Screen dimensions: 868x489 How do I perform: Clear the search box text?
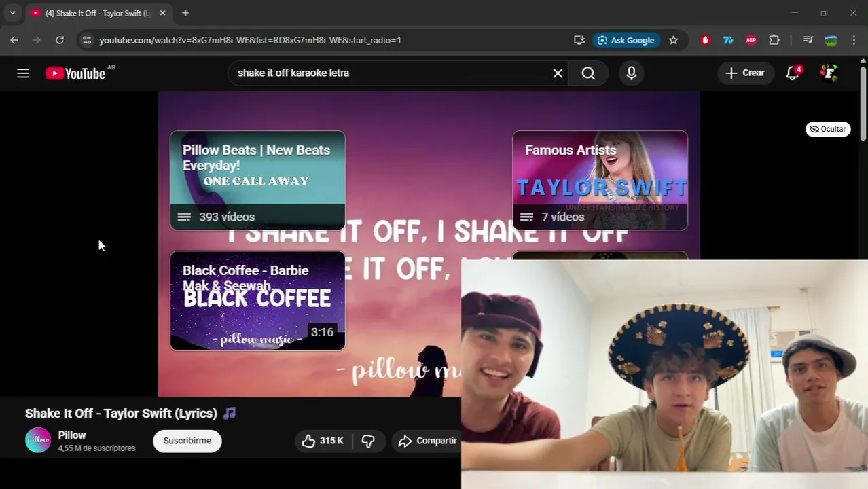pos(558,73)
